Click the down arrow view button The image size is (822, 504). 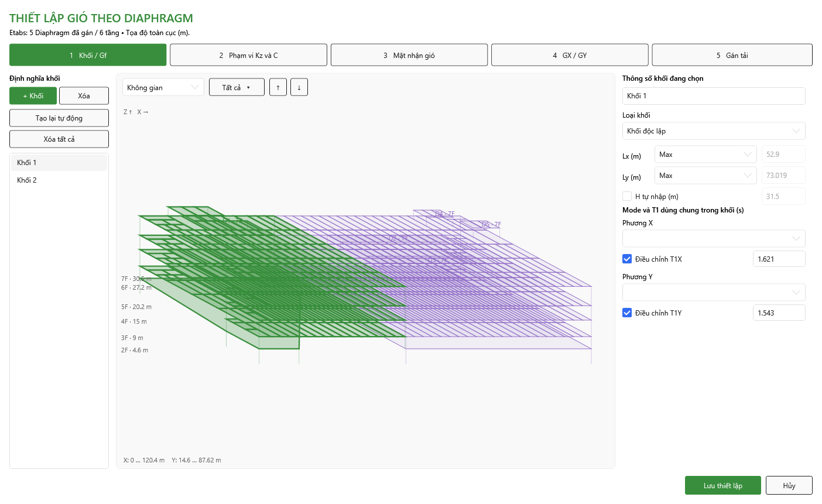(299, 87)
